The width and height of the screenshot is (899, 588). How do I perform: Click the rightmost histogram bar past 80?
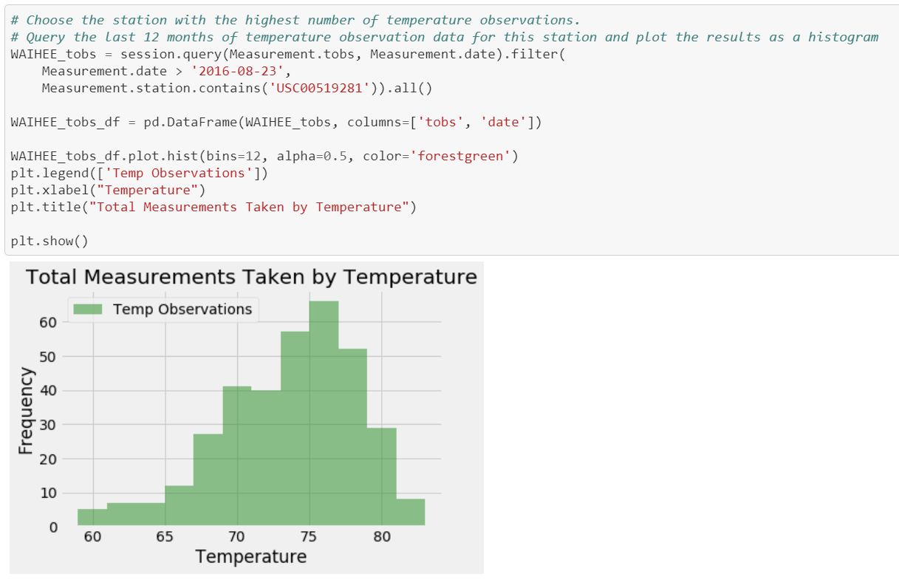click(411, 512)
